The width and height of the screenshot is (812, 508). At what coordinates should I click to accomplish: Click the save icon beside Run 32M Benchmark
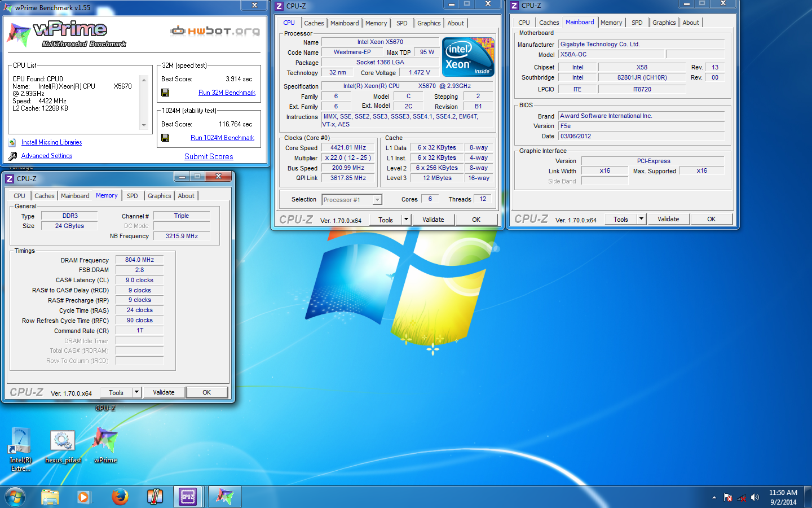[165, 93]
